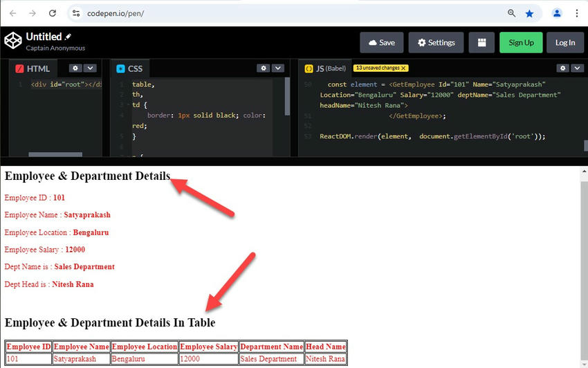This screenshot has height=368, width=588.
Task: Click 'Employee ID : 101' text
Action: click(35, 198)
